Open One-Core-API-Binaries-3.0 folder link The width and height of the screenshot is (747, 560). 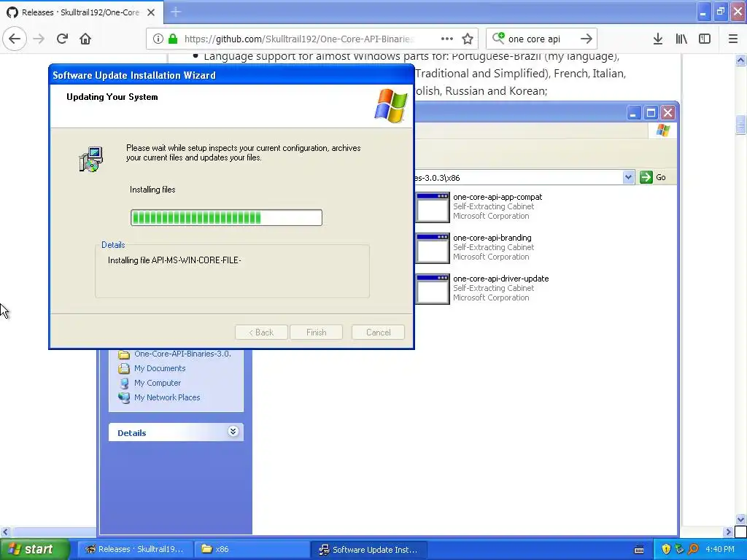pyautogui.click(x=182, y=354)
